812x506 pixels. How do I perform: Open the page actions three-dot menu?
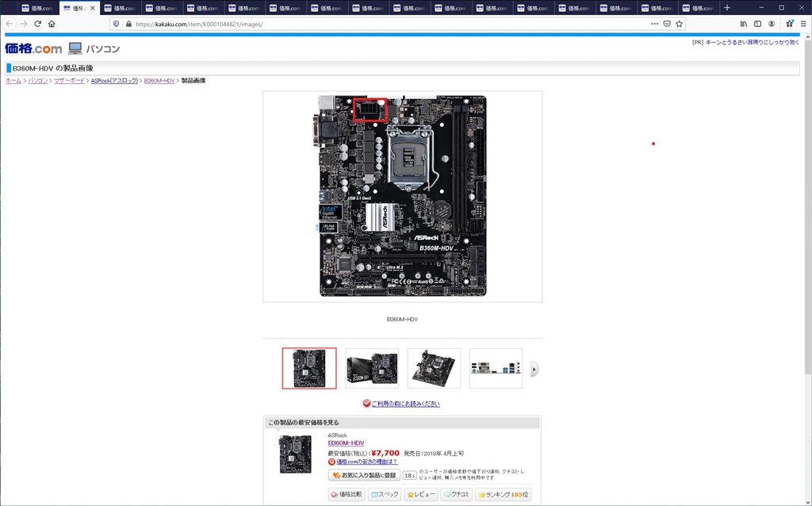pyautogui.click(x=654, y=24)
